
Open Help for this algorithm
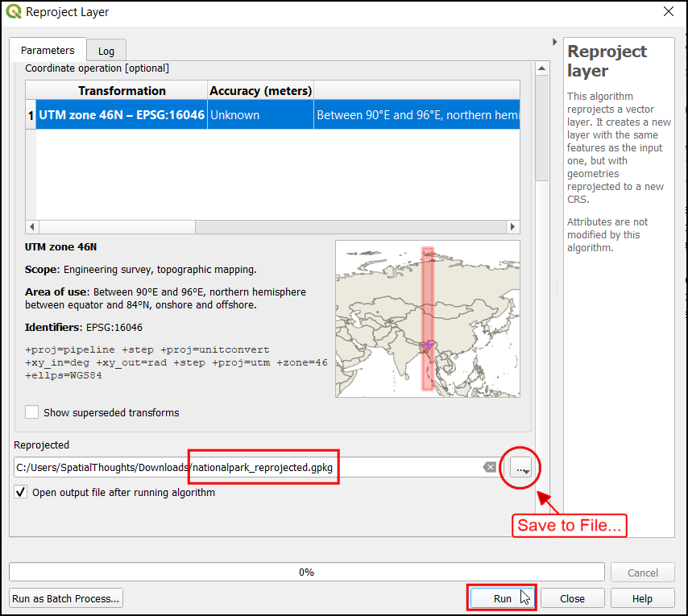coord(642,598)
